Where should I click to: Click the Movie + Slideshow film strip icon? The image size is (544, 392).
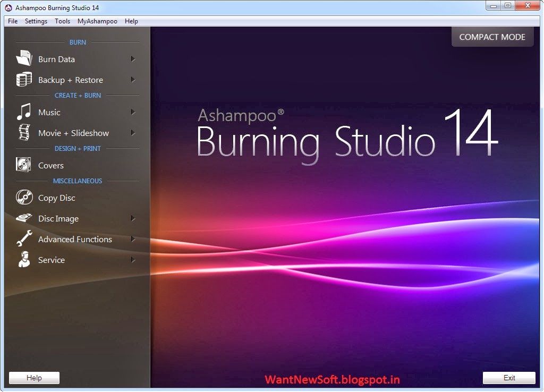coord(24,132)
